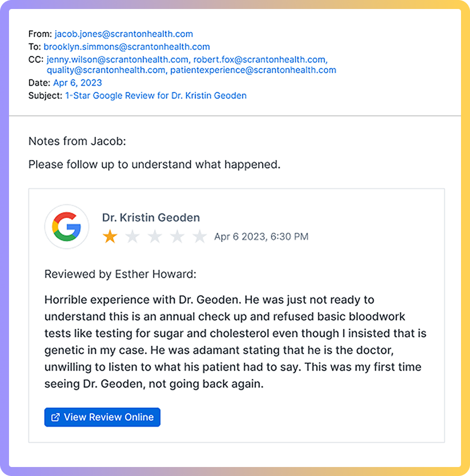
Task: Click the Reviewed by Esther Howard text
Action: tap(120, 274)
